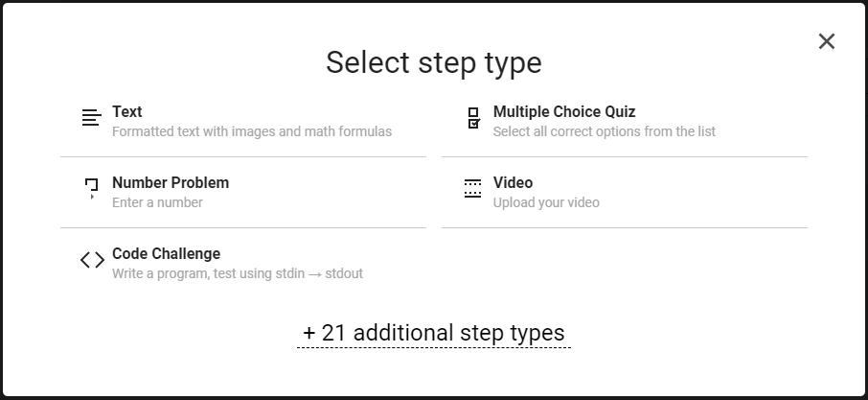Click the Code Challenge angle-brackets icon
This screenshot has width=868, height=400.
point(92,260)
